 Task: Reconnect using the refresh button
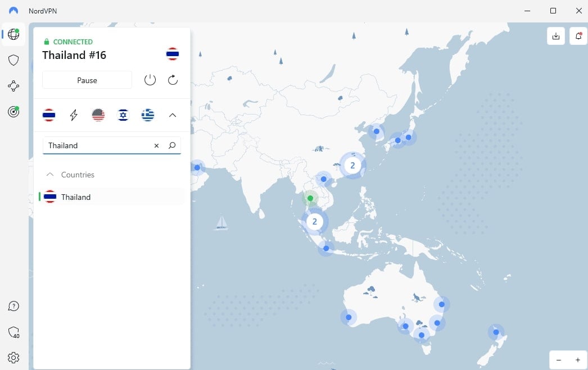173,80
